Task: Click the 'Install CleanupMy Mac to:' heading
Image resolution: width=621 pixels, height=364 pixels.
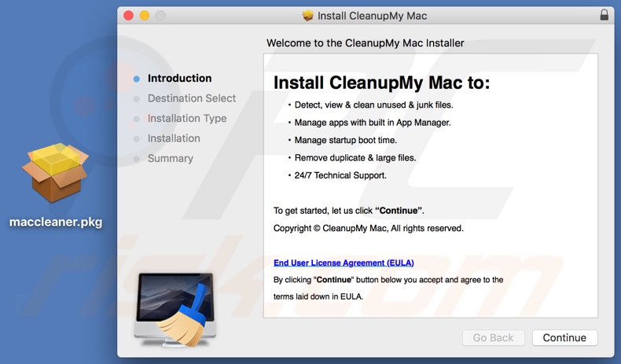Action: [382, 83]
